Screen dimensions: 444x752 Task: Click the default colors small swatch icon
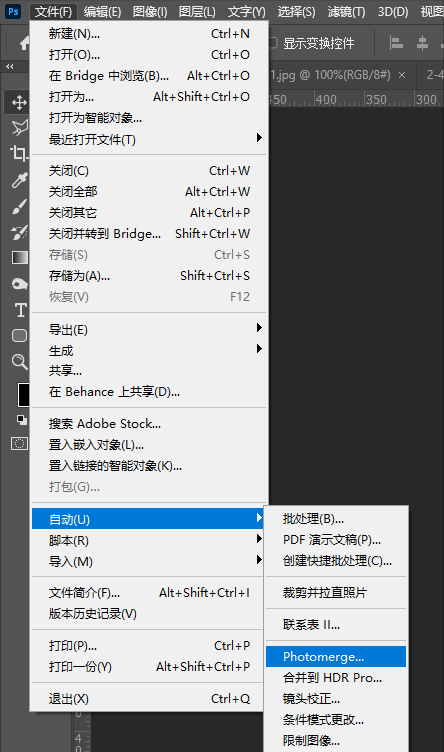(x=22, y=420)
